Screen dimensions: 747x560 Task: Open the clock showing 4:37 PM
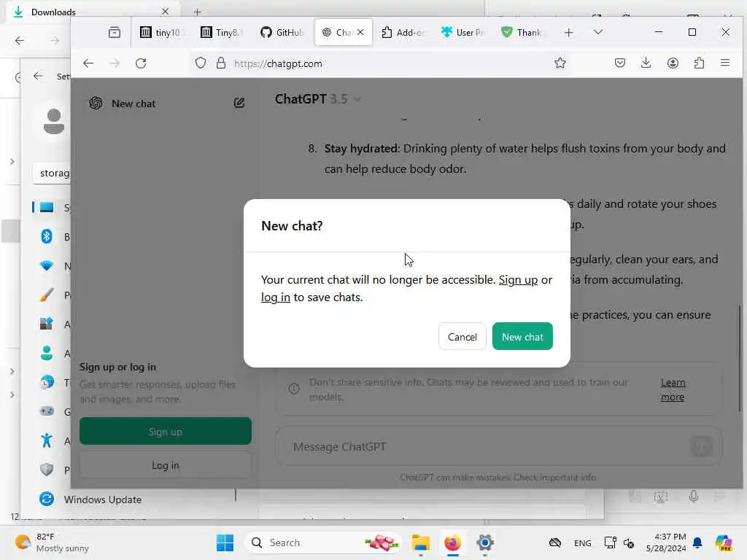[666, 542]
